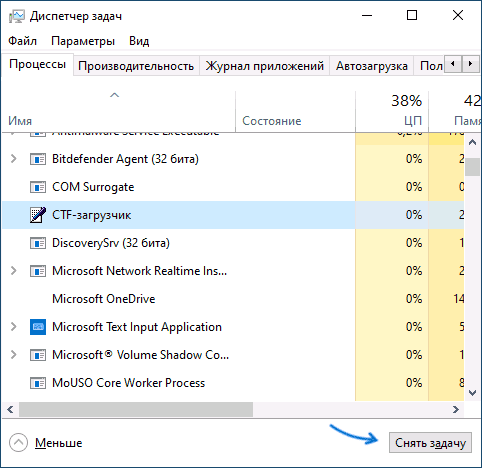The width and height of the screenshot is (482, 468).
Task: Click the Меньше link text
Action: pos(59,443)
